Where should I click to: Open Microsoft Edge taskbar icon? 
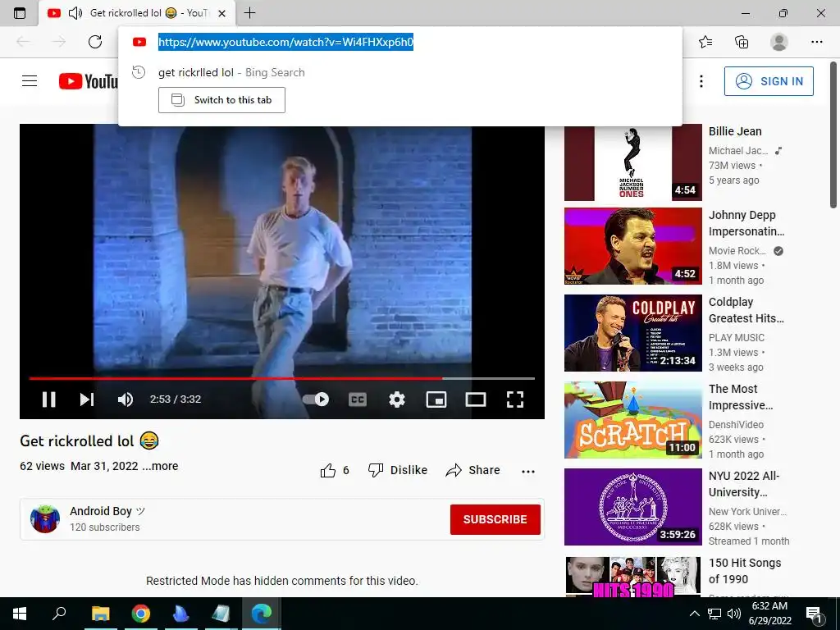[262, 614]
